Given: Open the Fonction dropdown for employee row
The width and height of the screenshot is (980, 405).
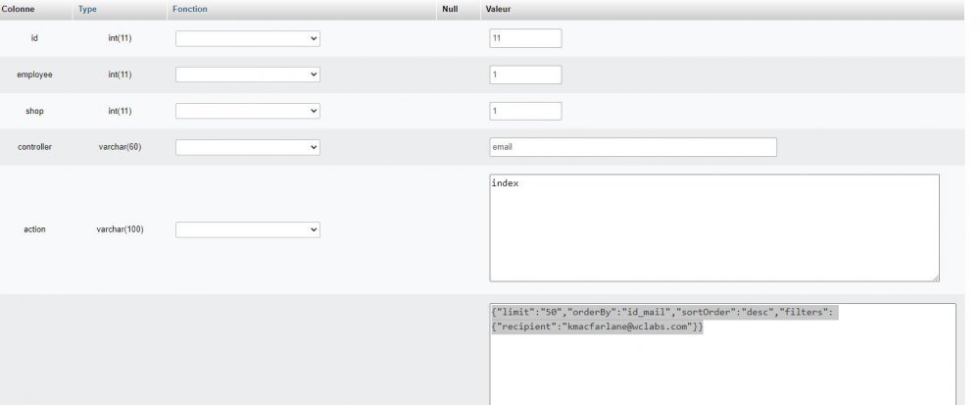Looking at the screenshot, I should click(248, 75).
